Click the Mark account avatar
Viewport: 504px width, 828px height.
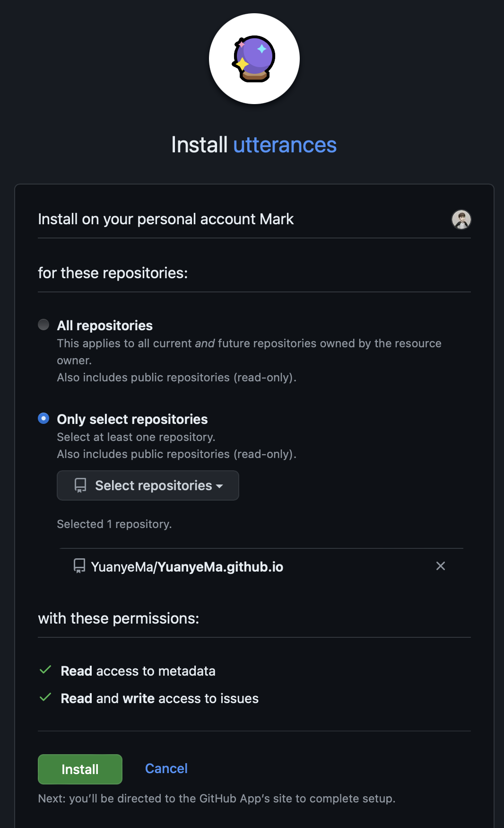[x=461, y=220]
